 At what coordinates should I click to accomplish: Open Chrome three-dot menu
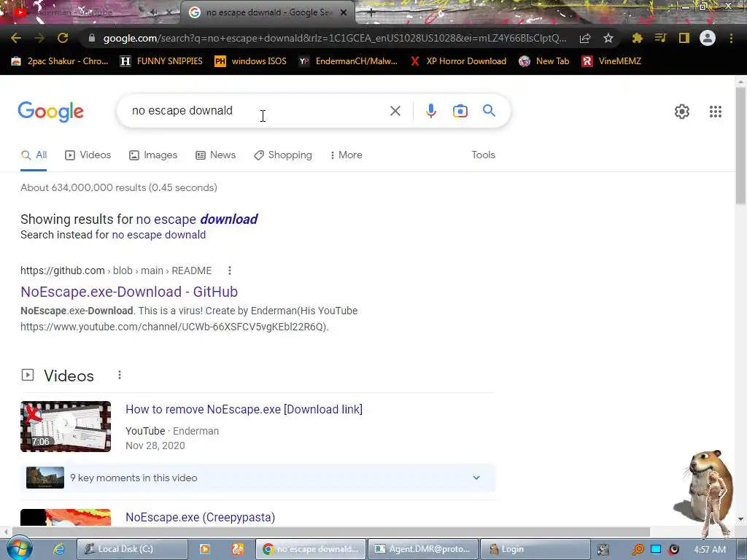[731, 38]
